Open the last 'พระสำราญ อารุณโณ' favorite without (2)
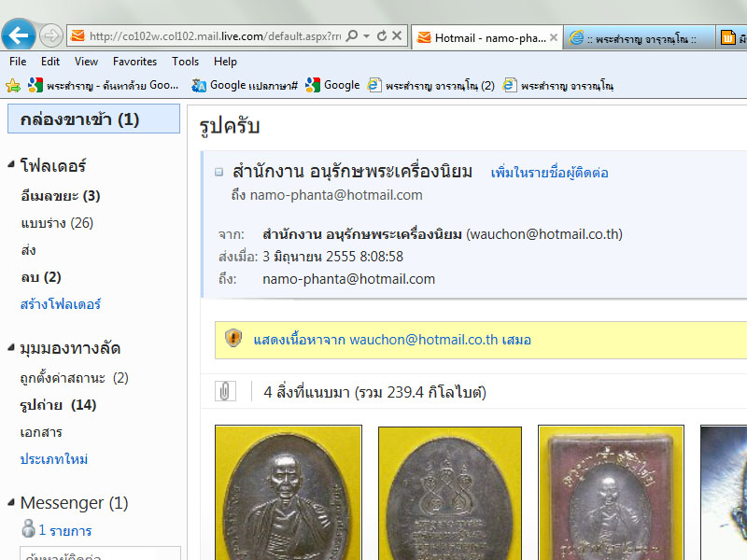The image size is (747, 560). (x=557, y=86)
